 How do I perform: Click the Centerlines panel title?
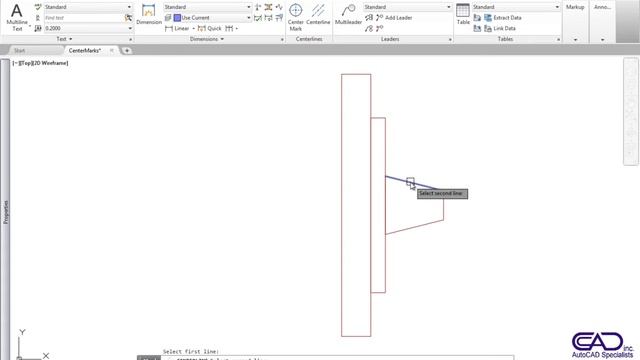309,39
